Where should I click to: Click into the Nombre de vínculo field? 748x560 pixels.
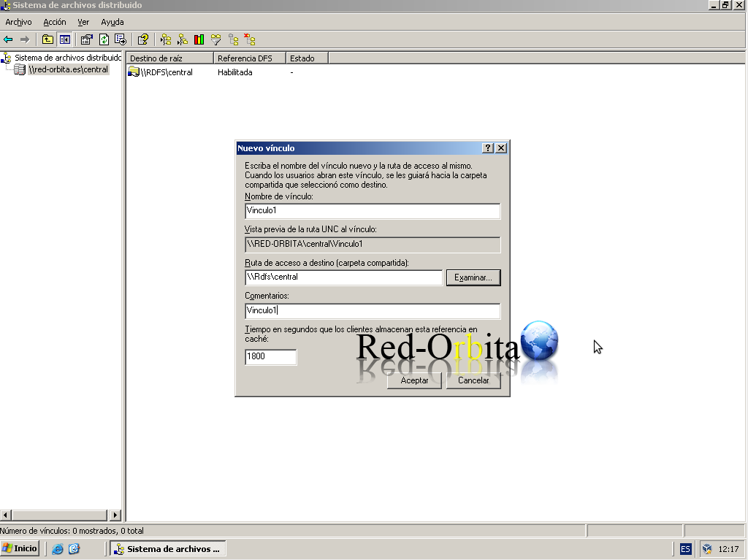[x=373, y=211]
